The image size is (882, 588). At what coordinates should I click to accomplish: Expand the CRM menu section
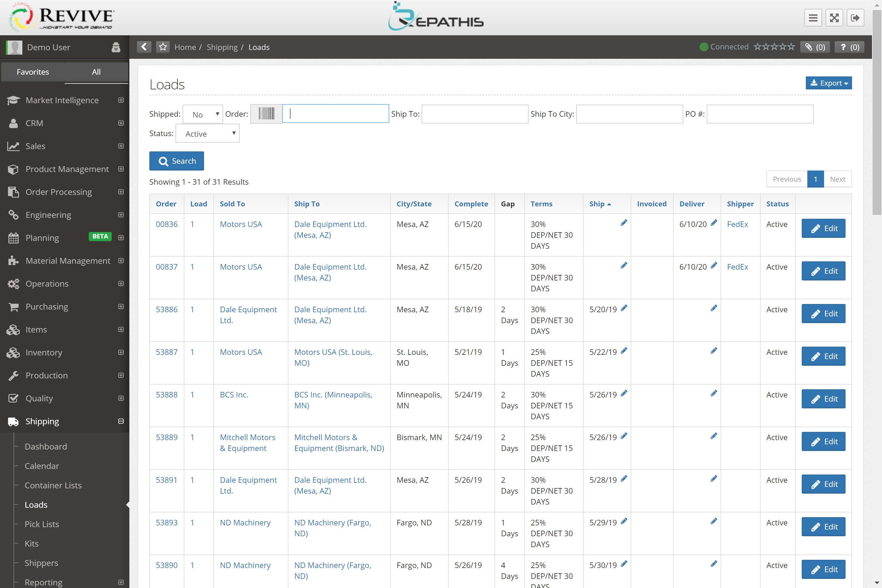121,123
